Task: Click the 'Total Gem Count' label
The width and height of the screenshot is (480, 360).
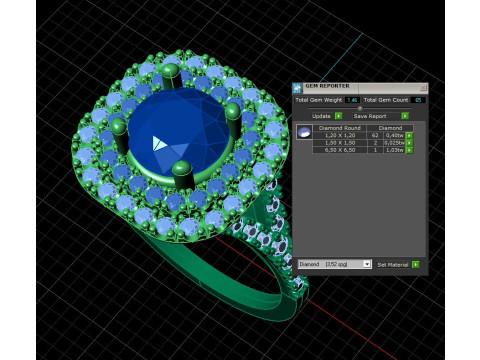Action: (x=386, y=100)
